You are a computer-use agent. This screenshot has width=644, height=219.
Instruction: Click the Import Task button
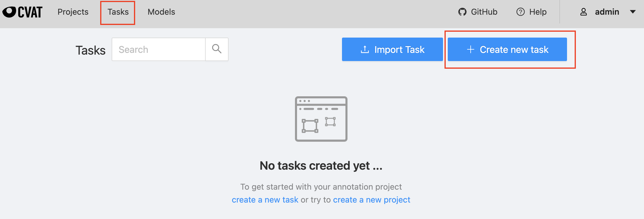(x=393, y=49)
